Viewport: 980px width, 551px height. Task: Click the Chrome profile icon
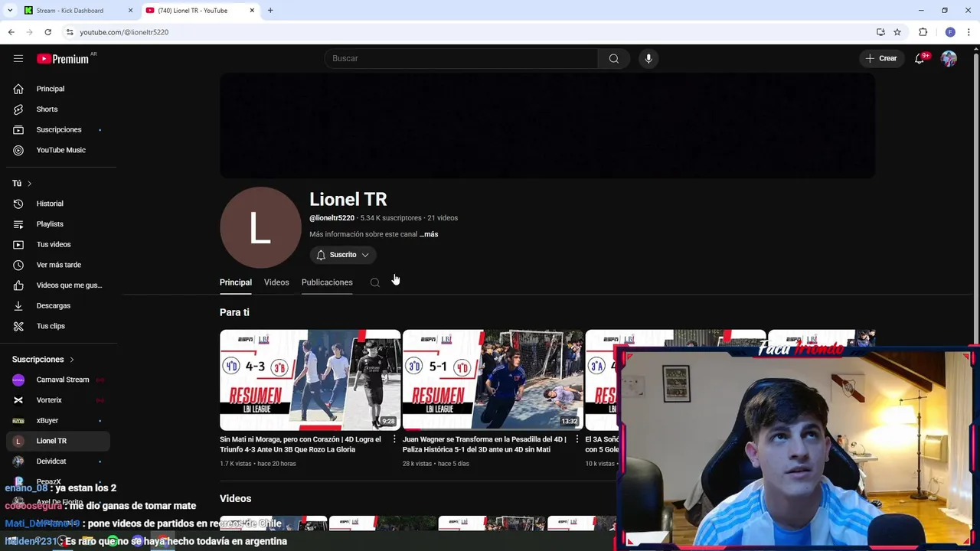950,32
